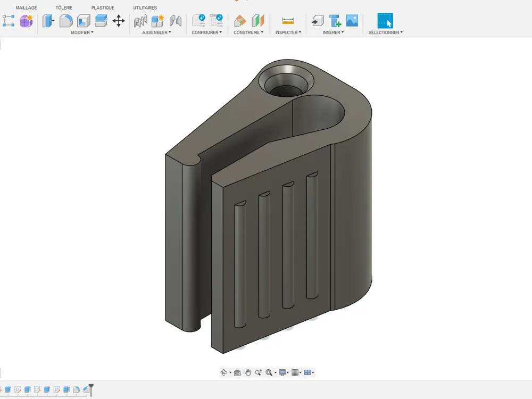
Task: Click the Insert McMaster-Carr component icon
Action: (335, 21)
